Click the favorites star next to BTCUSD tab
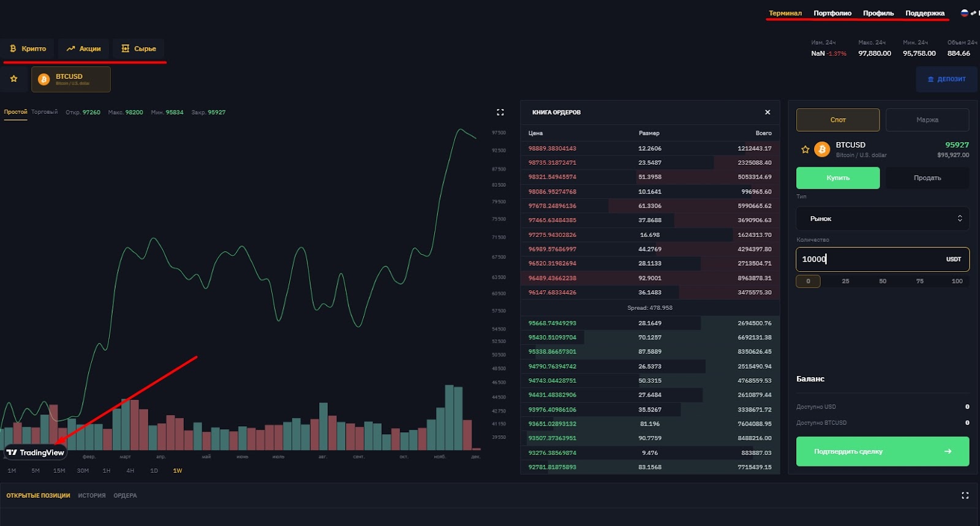Image resolution: width=980 pixels, height=526 pixels. [x=13, y=79]
